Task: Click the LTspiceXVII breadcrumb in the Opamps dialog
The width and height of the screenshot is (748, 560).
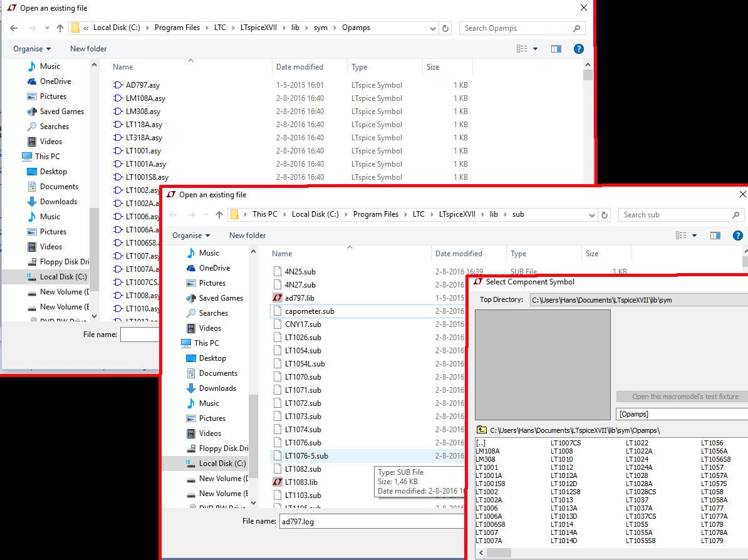Action: tap(259, 28)
